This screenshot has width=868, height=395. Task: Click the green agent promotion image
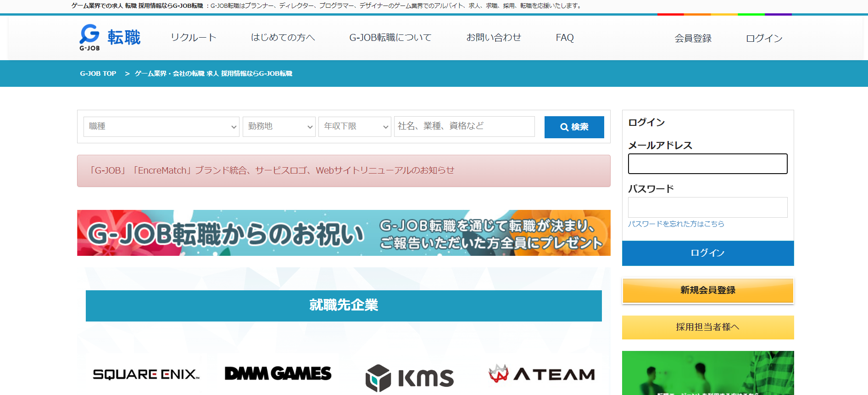pos(707,372)
